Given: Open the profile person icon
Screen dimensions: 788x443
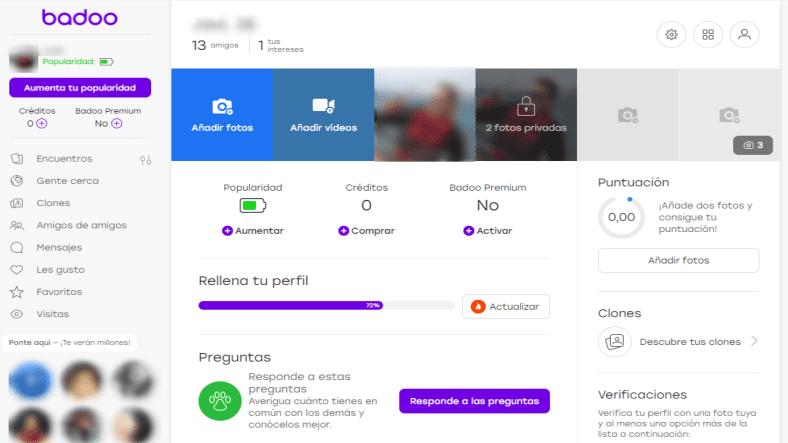Looking at the screenshot, I should (x=744, y=35).
